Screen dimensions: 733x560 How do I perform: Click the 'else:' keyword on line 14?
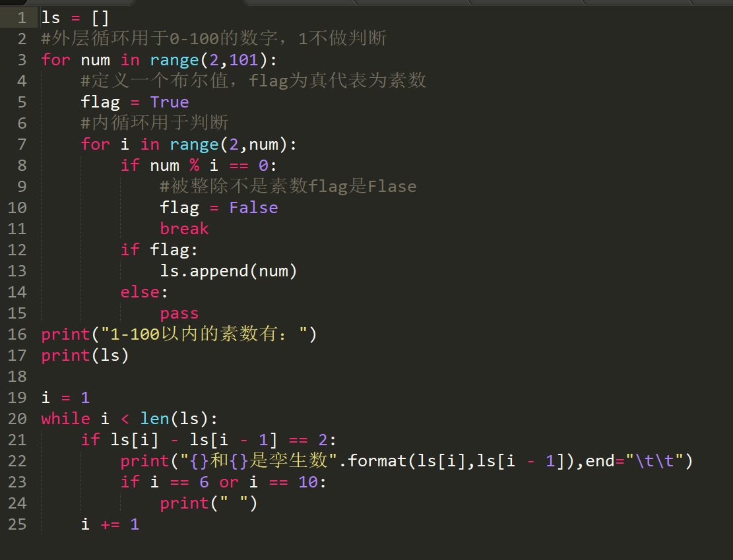tap(144, 292)
